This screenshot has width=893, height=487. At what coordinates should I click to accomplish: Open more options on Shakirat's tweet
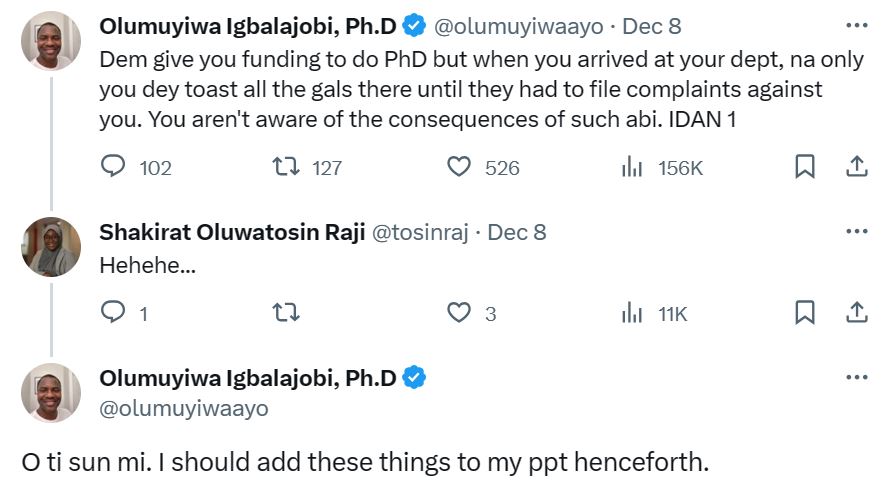pyautogui.click(x=857, y=231)
